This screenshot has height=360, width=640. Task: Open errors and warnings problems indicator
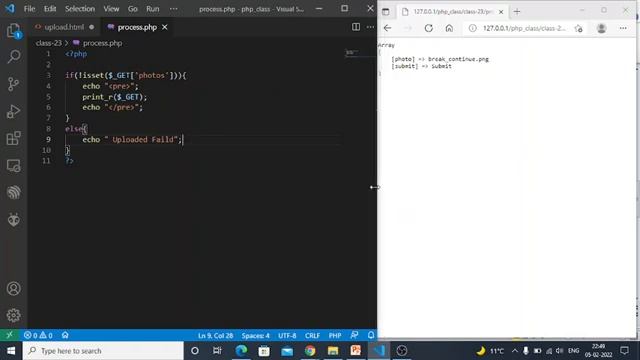point(38,336)
